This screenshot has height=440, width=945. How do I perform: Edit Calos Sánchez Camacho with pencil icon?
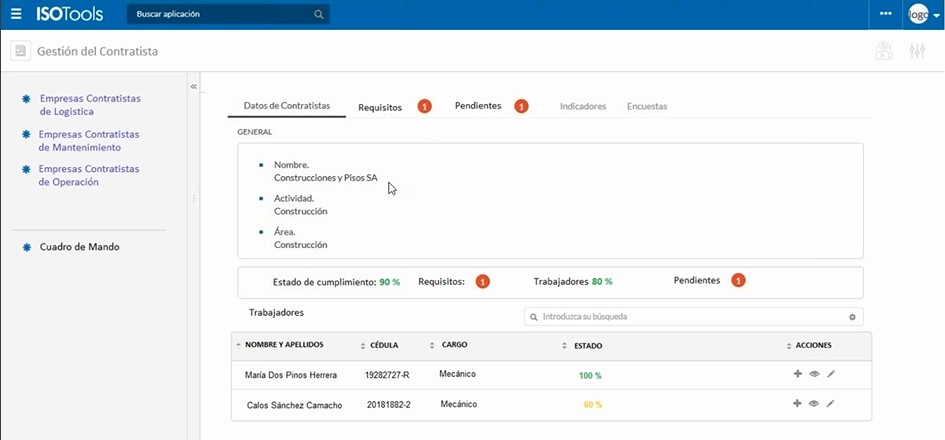pos(830,404)
